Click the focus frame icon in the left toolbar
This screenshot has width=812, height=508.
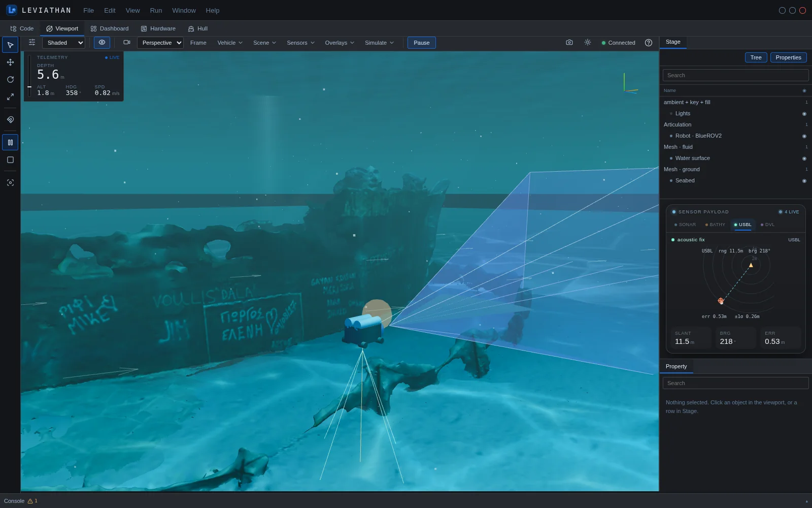click(10, 182)
